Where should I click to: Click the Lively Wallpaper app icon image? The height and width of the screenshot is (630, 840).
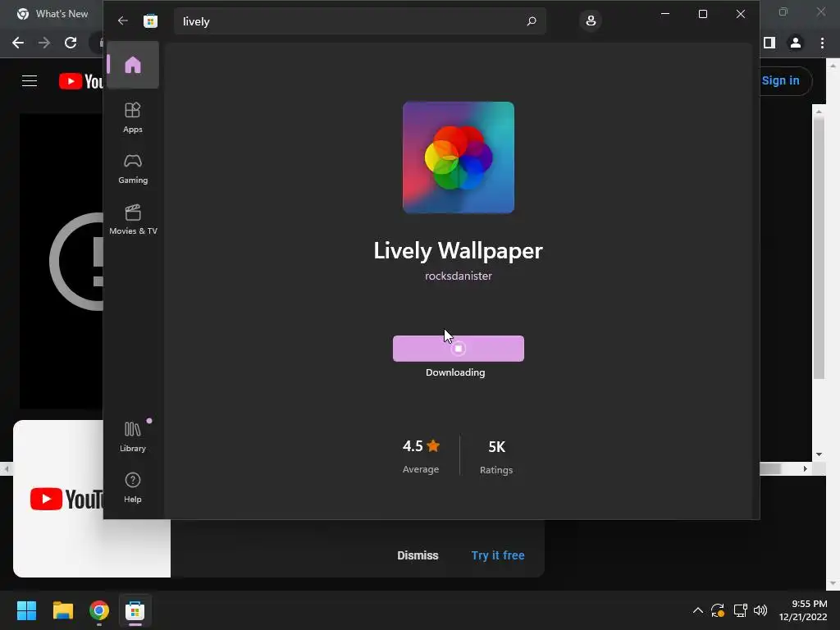pyautogui.click(x=459, y=157)
